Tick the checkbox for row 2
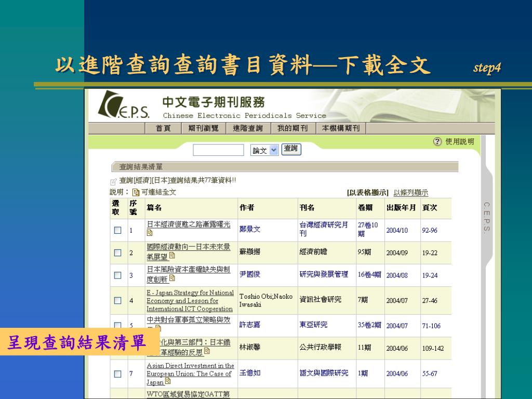 coord(118,253)
